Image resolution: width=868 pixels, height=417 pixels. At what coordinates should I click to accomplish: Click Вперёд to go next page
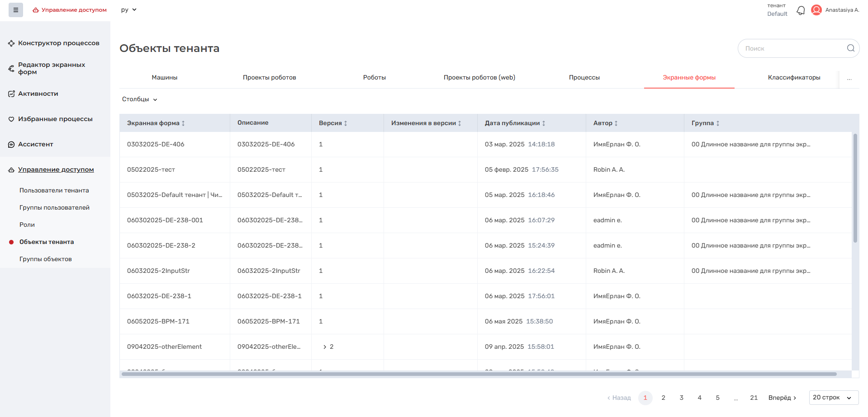[x=782, y=398]
